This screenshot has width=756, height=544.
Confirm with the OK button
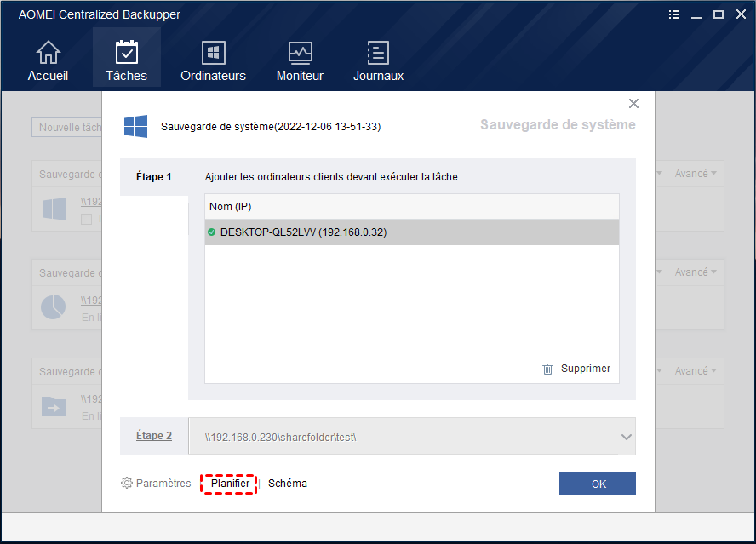(598, 484)
